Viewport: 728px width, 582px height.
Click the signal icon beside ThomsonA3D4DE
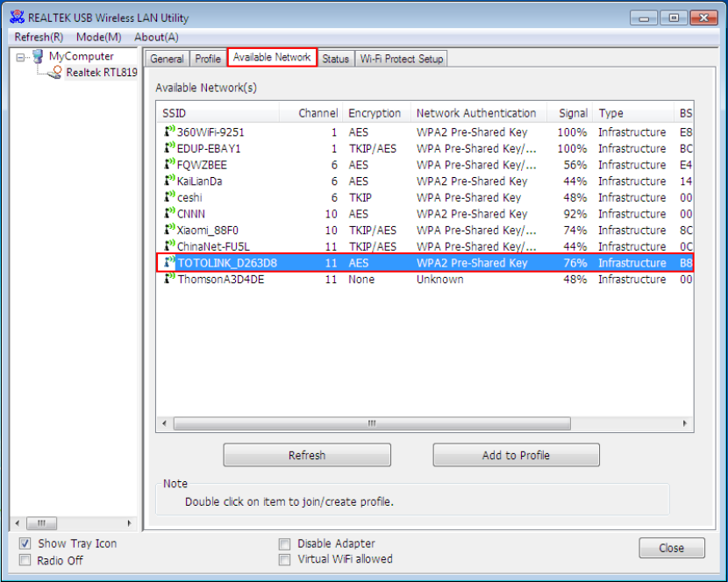(169, 279)
